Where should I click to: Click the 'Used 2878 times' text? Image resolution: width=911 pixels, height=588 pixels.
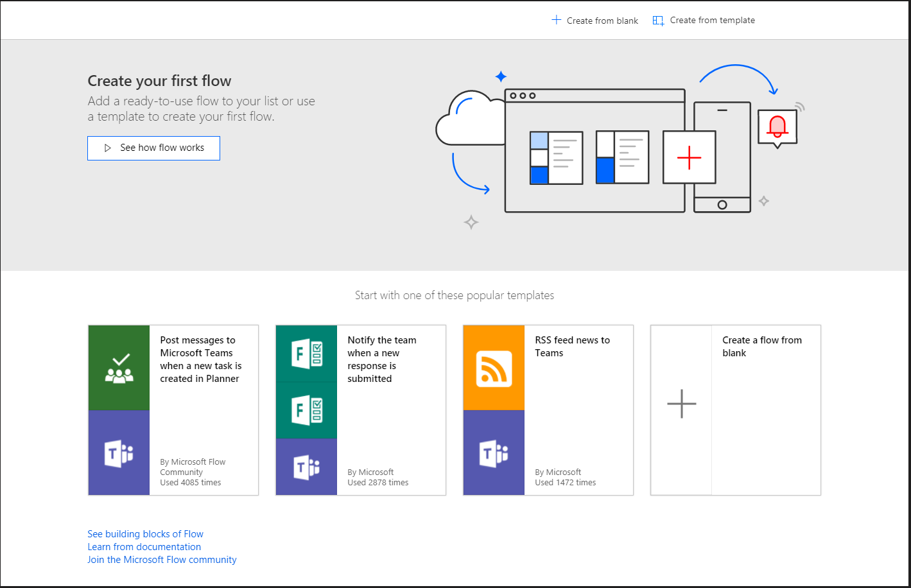tap(378, 483)
